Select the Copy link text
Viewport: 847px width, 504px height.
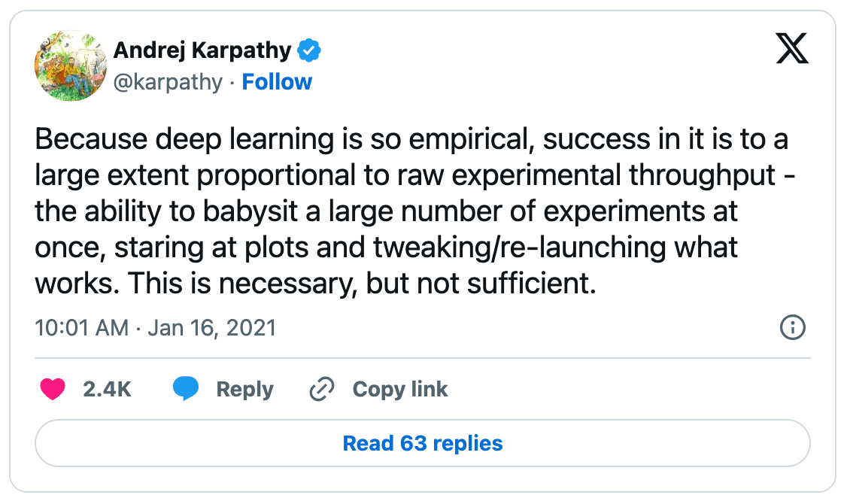click(x=399, y=389)
